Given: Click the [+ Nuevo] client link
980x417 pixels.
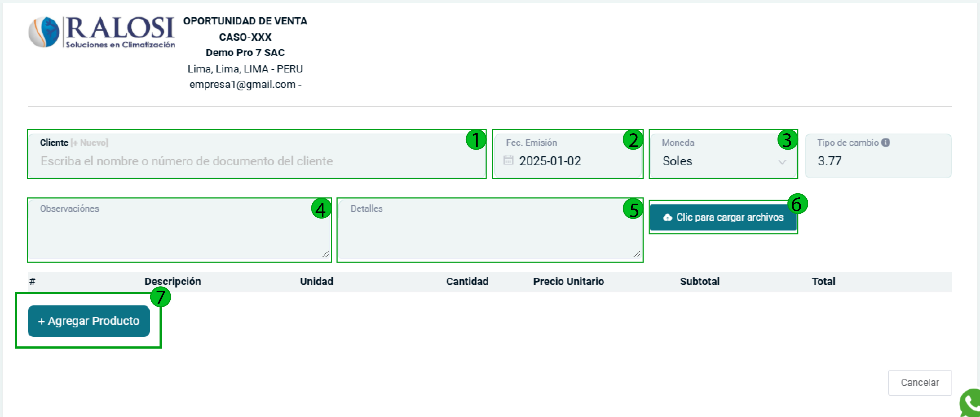Looking at the screenshot, I should (90, 143).
